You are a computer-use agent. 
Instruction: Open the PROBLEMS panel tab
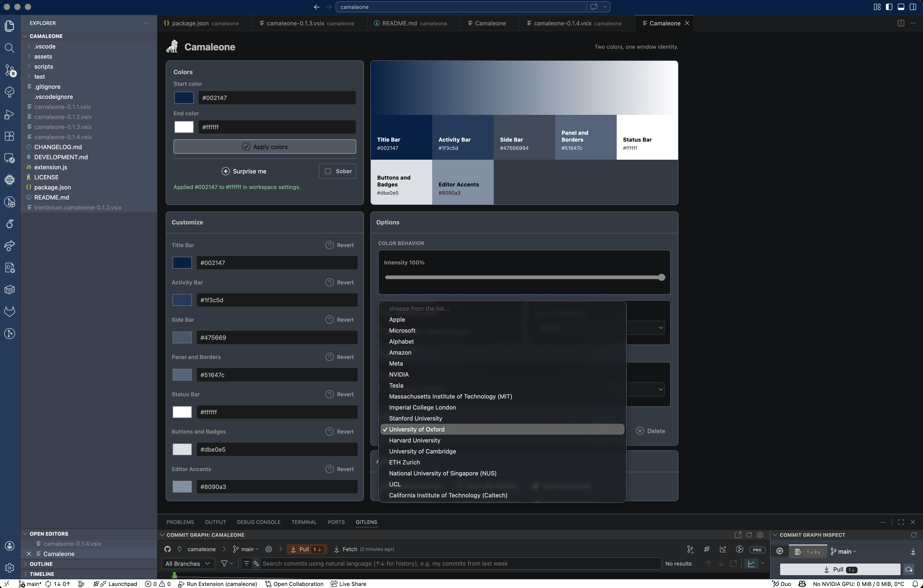pos(180,522)
